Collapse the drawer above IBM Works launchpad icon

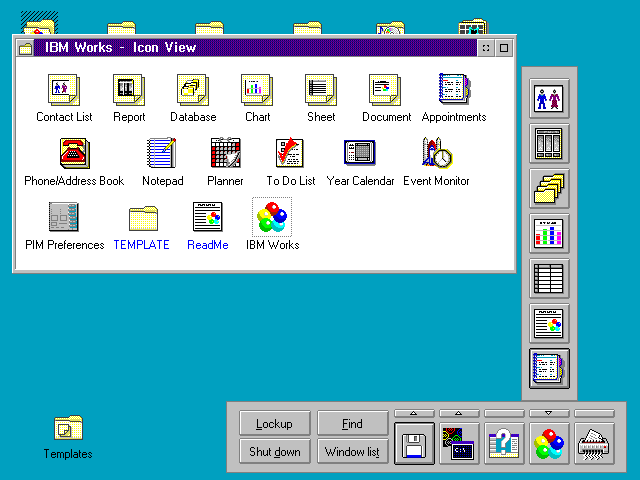tap(549, 413)
